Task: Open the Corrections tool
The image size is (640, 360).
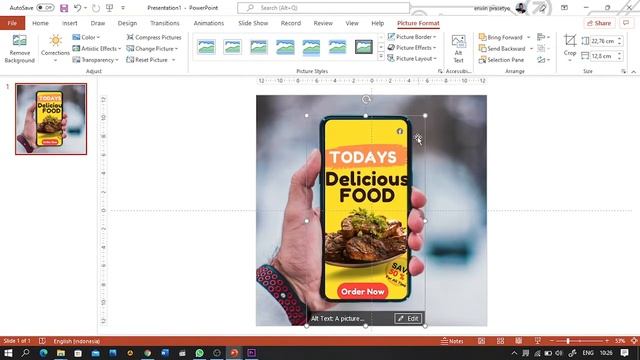Action: tap(55, 48)
